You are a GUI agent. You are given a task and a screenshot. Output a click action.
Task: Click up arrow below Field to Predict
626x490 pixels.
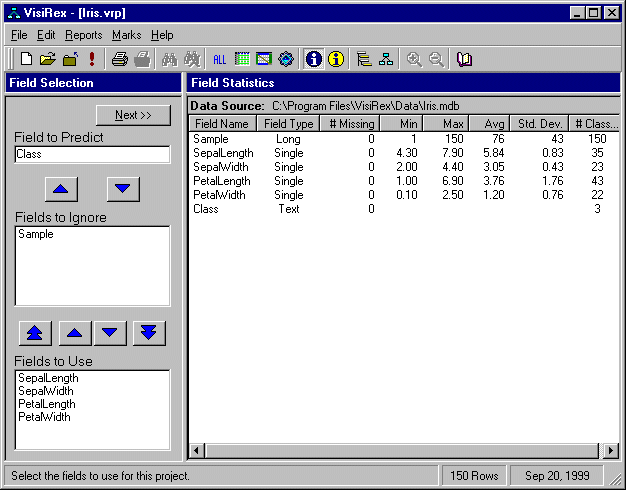tap(61, 189)
